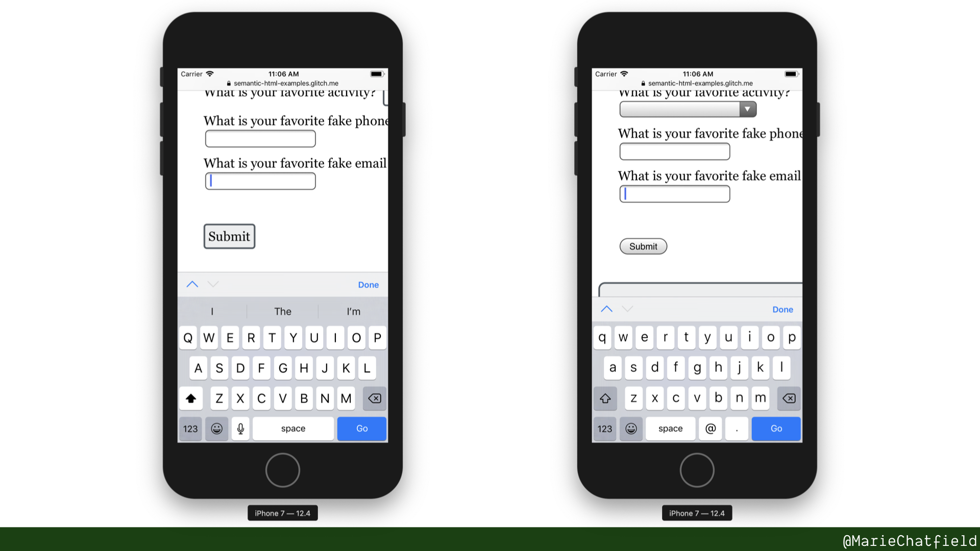Click Submit button on left phone
Viewport: 980px width, 551px height.
point(229,236)
